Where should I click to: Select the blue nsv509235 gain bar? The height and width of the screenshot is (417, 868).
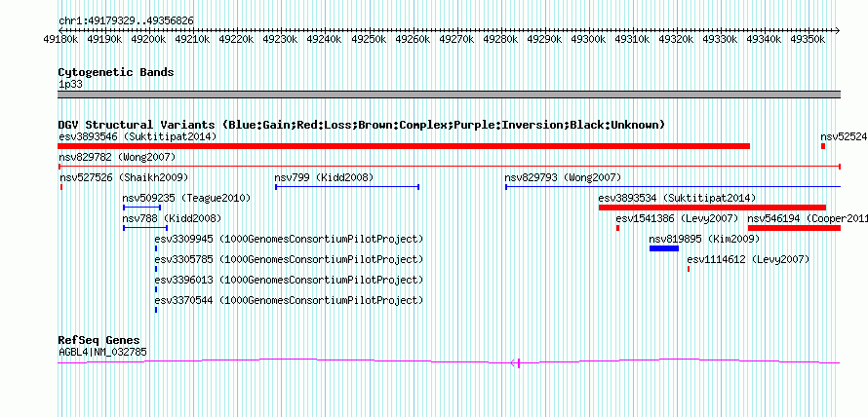tap(141, 208)
